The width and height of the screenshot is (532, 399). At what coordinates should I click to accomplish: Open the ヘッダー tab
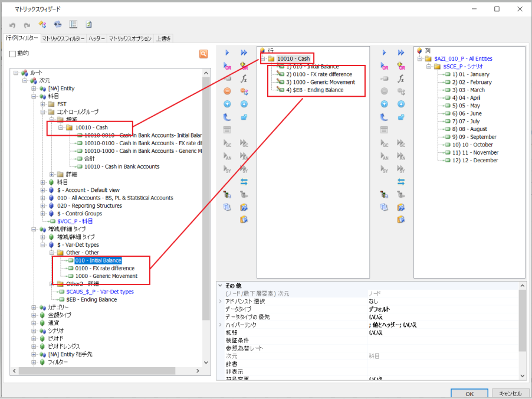[x=97, y=38]
